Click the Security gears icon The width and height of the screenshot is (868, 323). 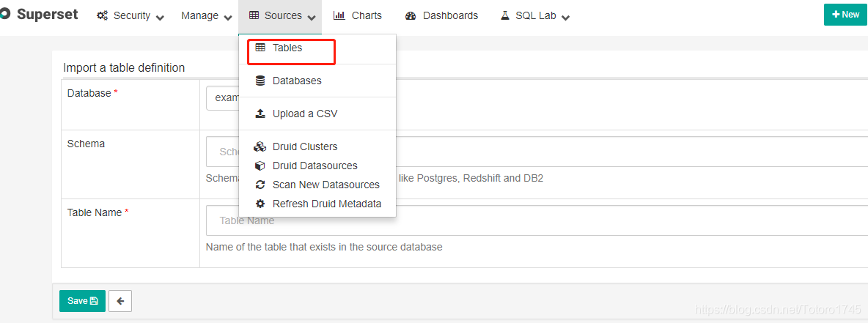tap(103, 15)
